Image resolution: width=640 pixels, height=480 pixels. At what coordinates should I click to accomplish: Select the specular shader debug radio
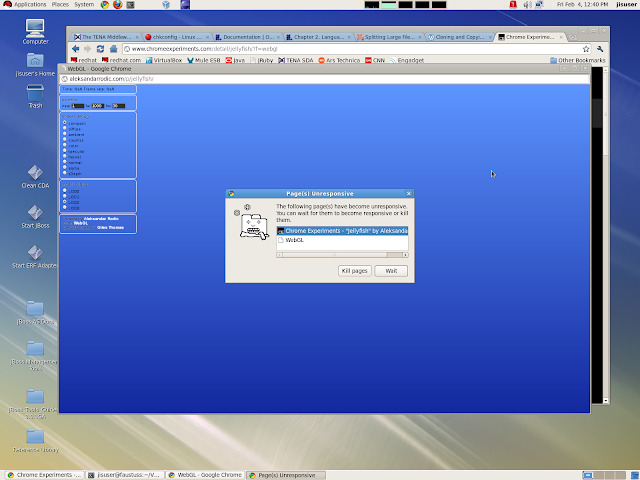point(64,151)
